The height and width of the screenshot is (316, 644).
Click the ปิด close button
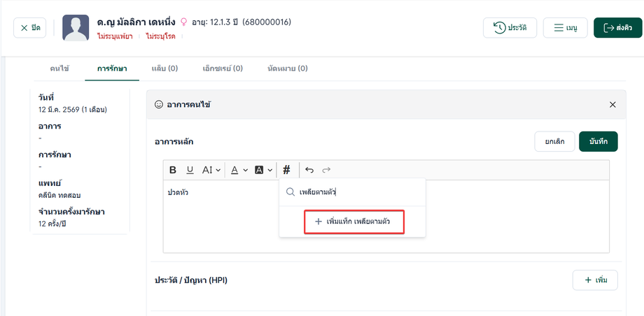30,28
